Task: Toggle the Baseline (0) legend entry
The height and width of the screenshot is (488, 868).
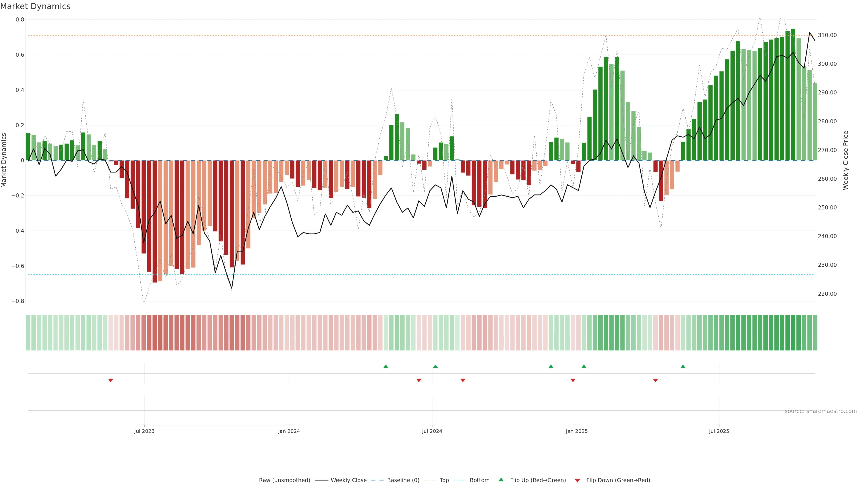Action: 403,480
